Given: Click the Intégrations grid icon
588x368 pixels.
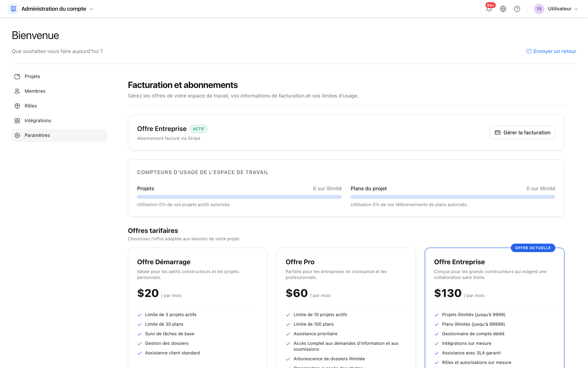Looking at the screenshot, I should click(x=17, y=121).
